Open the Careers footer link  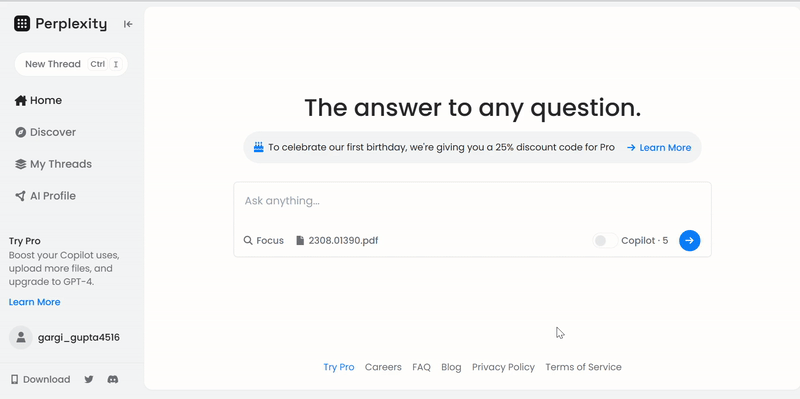(x=383, y=367)
